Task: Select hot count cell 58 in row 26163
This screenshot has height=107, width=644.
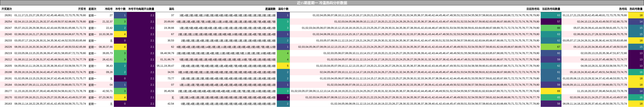Action: (551, 104)
